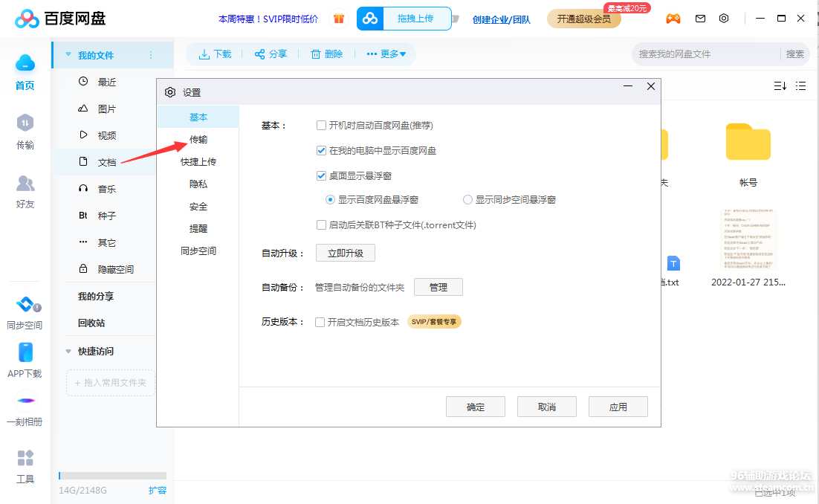
Task: Open the mail envelope icon in title bar
Action: click(700, 19)
